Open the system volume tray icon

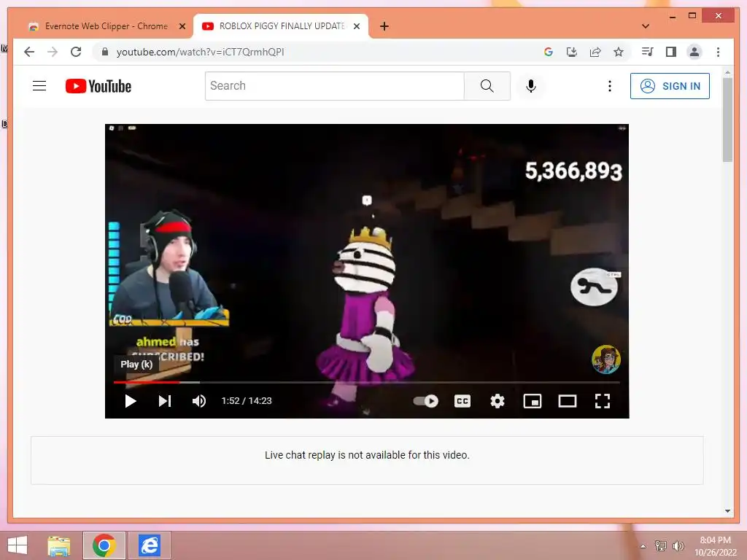(x=678, y=545)
